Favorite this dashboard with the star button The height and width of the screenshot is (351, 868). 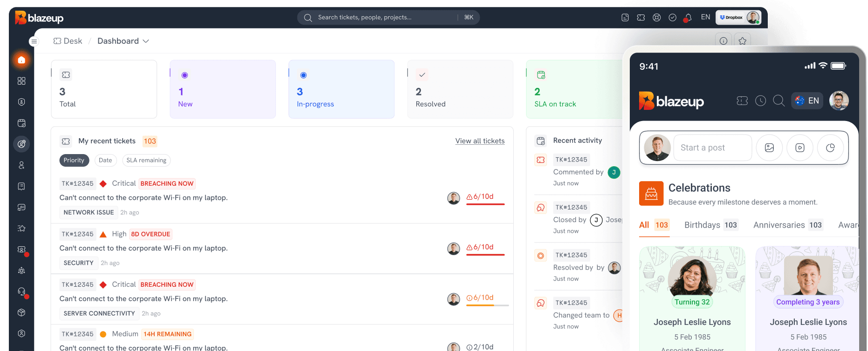tap(743, 41)
